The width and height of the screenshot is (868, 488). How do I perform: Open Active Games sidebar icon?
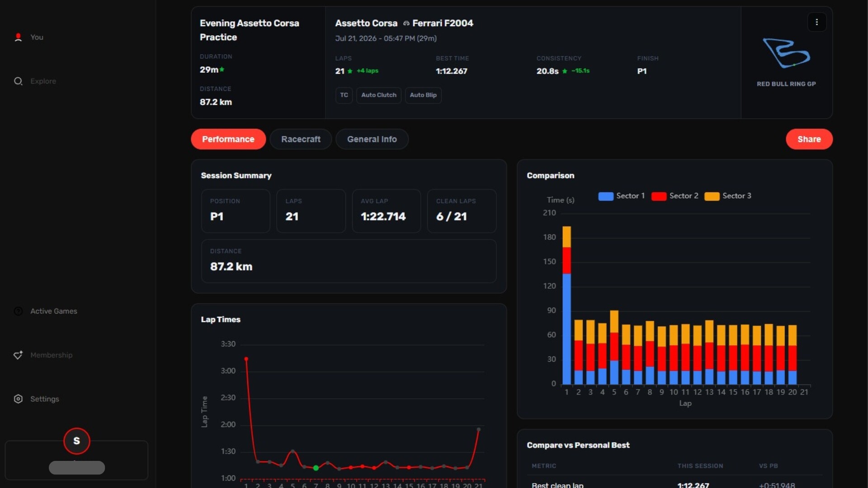(18, 311)
